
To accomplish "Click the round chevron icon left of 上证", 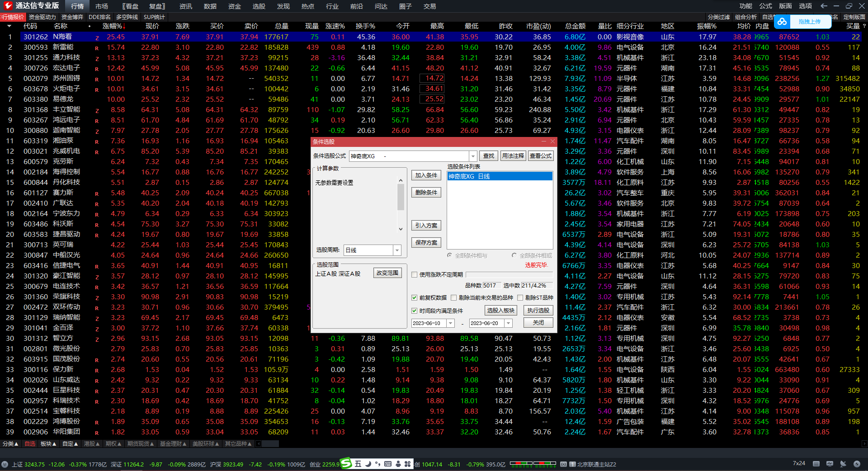I will (x=5, y=464).
